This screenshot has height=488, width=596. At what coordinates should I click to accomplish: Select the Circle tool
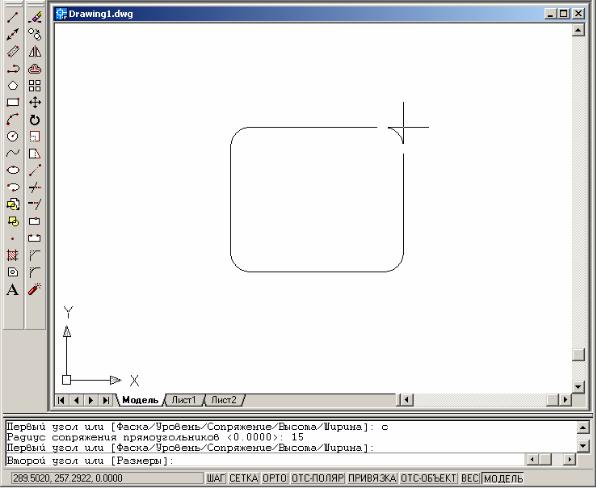(13, 136)
